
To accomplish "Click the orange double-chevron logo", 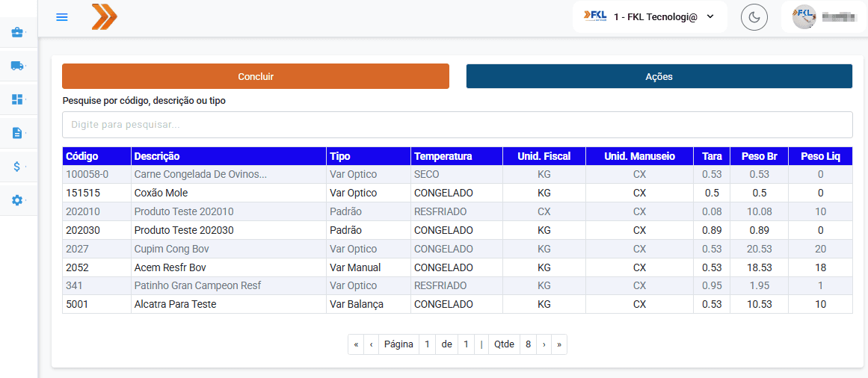I will (104, 17).
